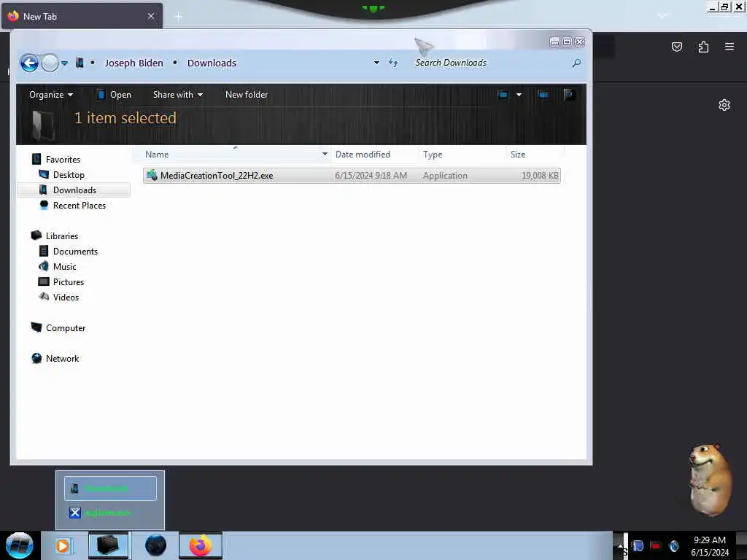
Task: Expand the address bar history dropdown
Action: pyautogui.click(x=376, y=63)
